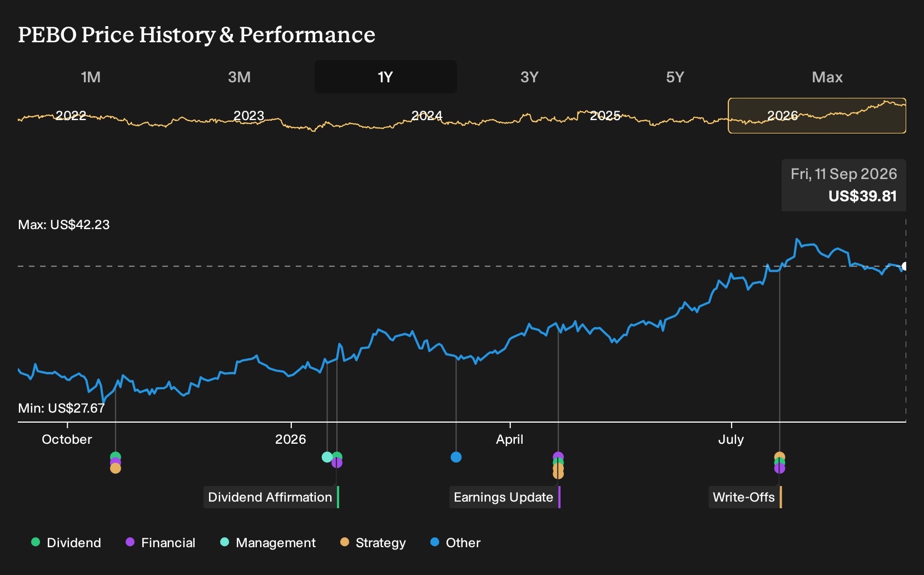Jump to 2022 in overview chart

tap(71, 116)
